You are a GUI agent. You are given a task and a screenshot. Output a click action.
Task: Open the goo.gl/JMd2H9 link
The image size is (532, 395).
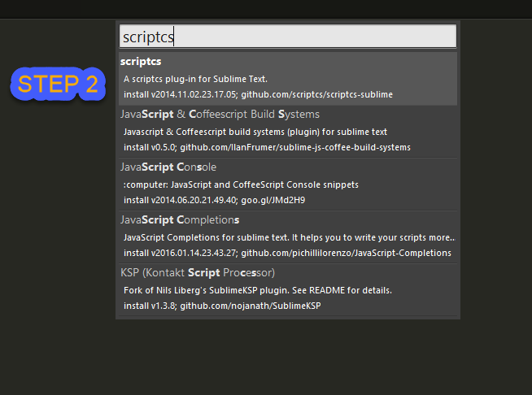coord(273,200)
